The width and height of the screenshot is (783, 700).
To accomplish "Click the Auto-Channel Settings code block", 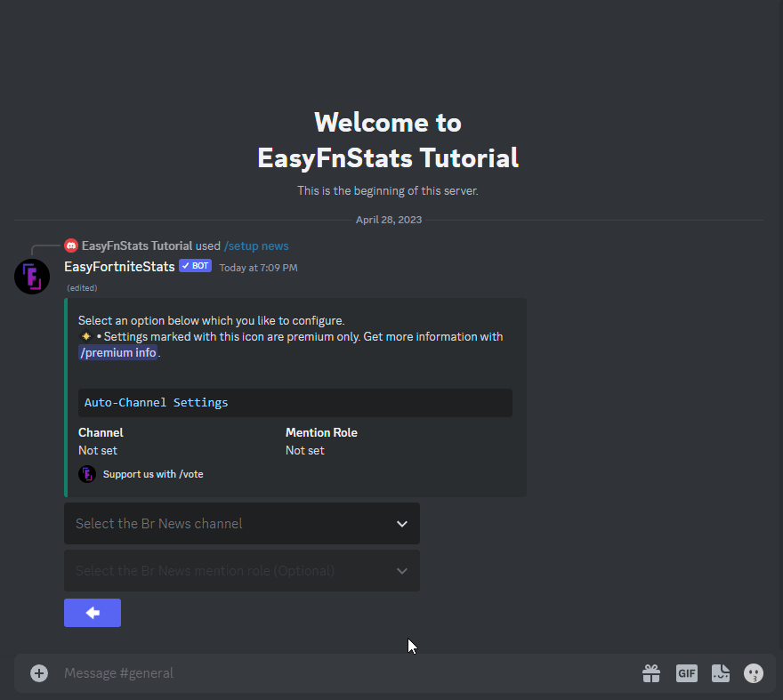I will point(295,403).
